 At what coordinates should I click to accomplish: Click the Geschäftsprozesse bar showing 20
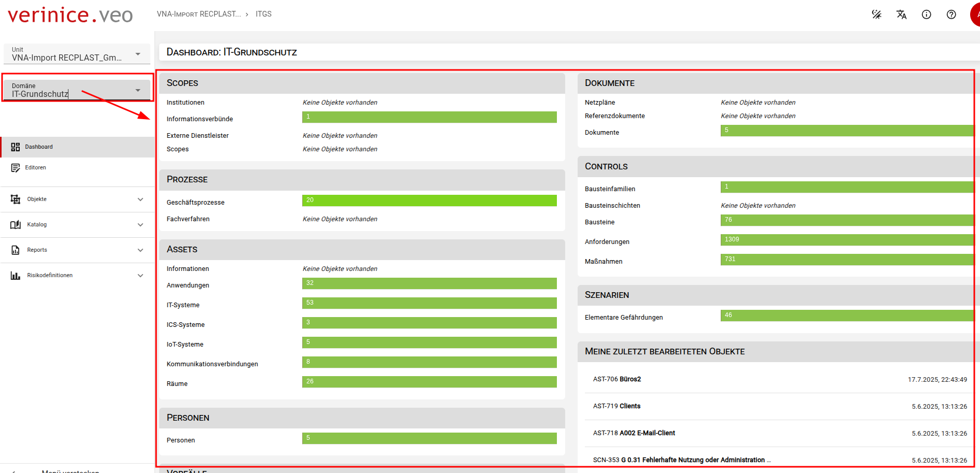click(429, 200)
